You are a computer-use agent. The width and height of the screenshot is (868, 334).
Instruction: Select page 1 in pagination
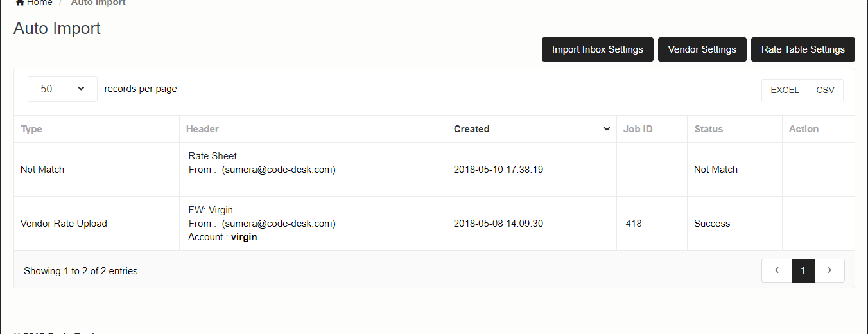point(803,270)
